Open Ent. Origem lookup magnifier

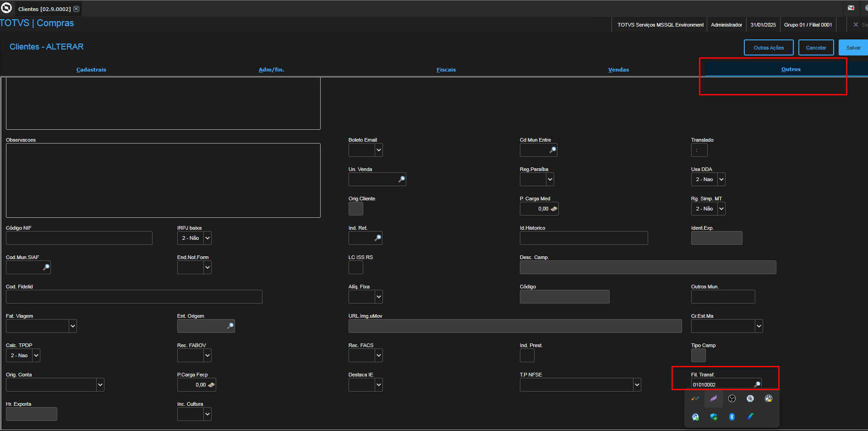coord(230,326)
